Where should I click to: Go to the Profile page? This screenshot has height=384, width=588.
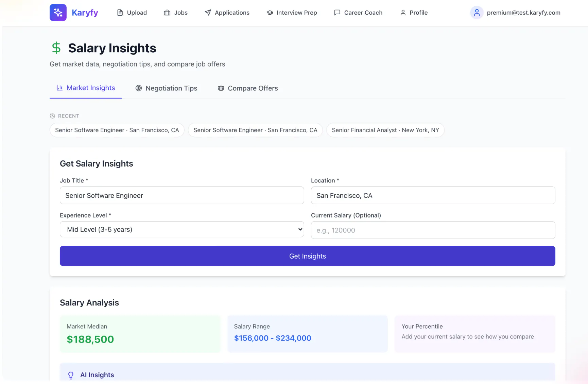pyautogui.click(x=414, y=13)
